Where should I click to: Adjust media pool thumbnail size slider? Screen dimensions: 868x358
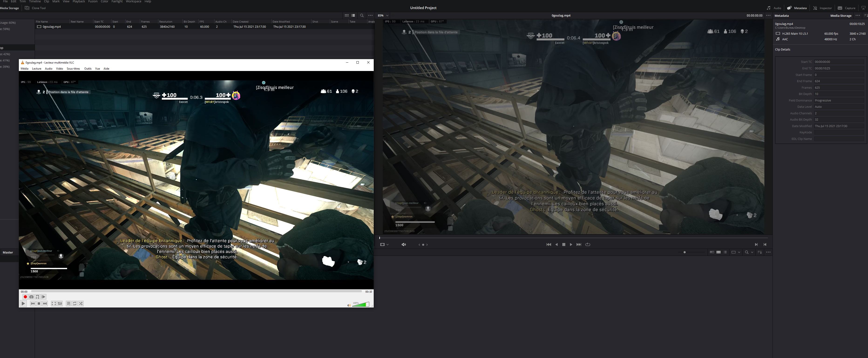[692, 252]
